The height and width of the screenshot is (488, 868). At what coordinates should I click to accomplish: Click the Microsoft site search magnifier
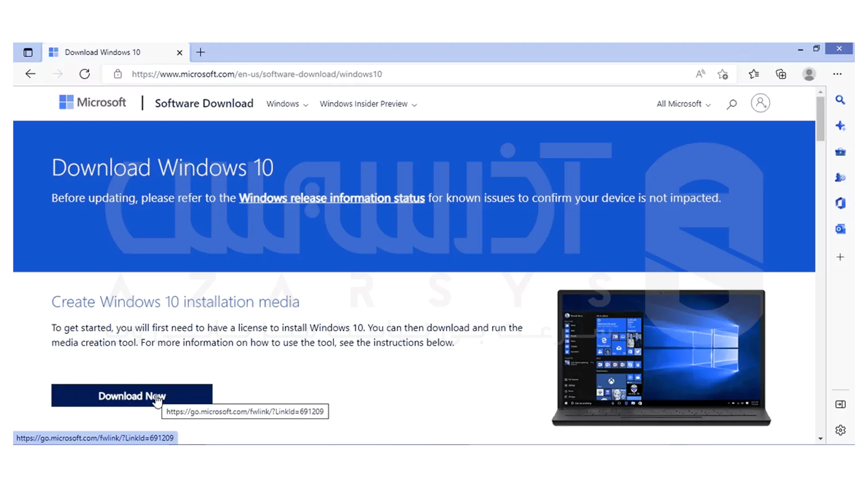731,104
